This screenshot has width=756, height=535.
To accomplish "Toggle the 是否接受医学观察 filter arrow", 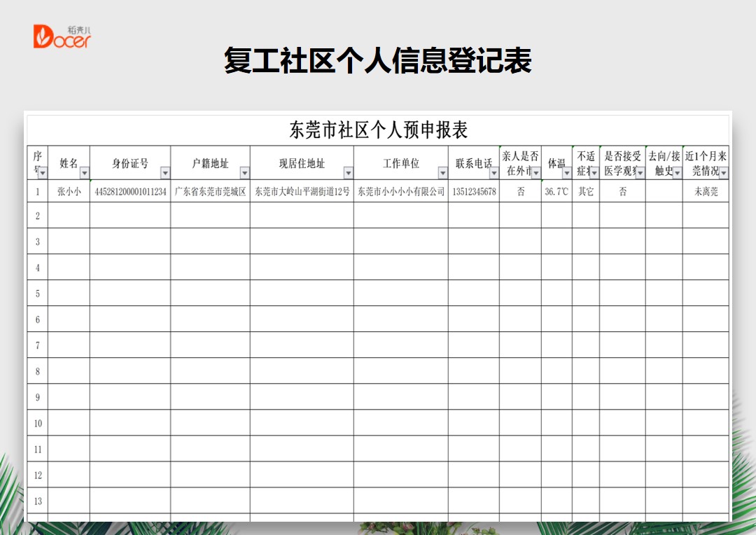I will click(x=640, y=172).
